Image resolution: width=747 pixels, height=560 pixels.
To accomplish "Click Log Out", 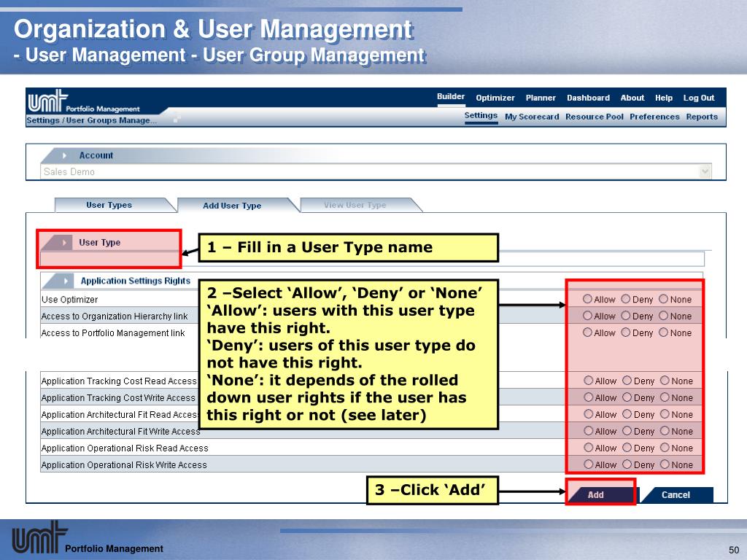I will [699, 98].
